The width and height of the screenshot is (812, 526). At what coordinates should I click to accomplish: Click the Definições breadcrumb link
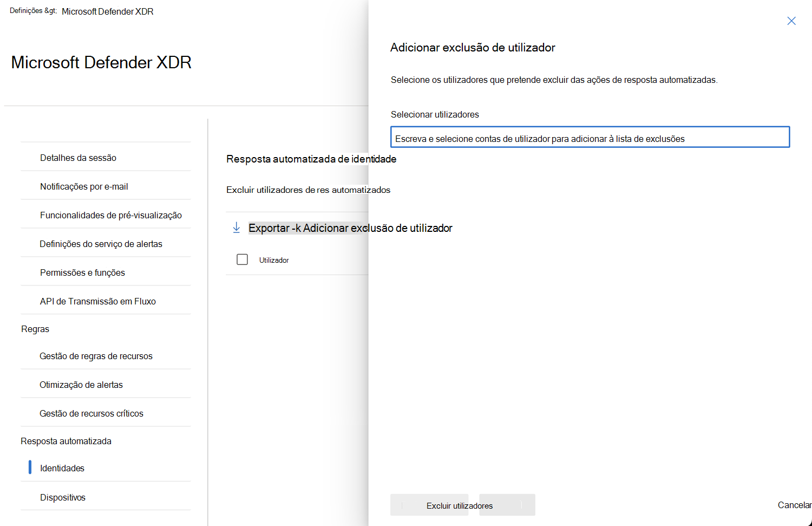coord(33,11)
